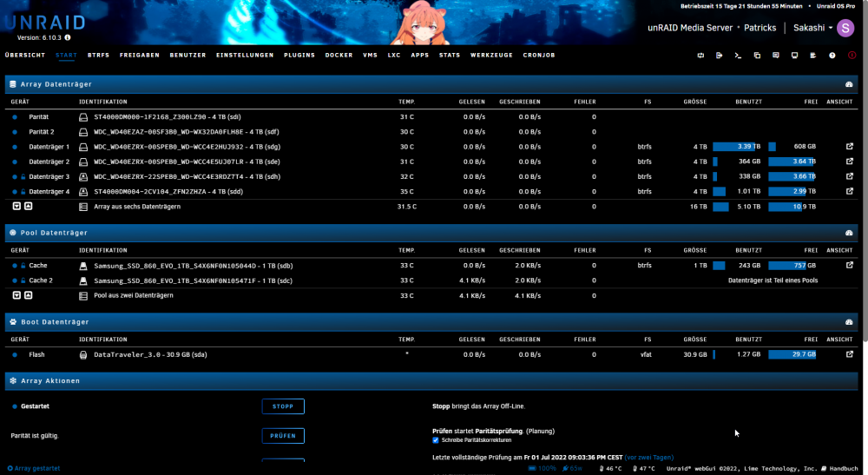Go to the FREIGABEN tab

click(140, 56)
